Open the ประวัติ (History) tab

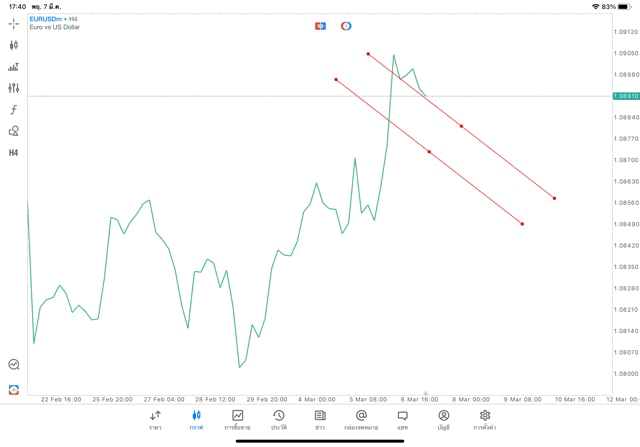[x=279, y=419]
